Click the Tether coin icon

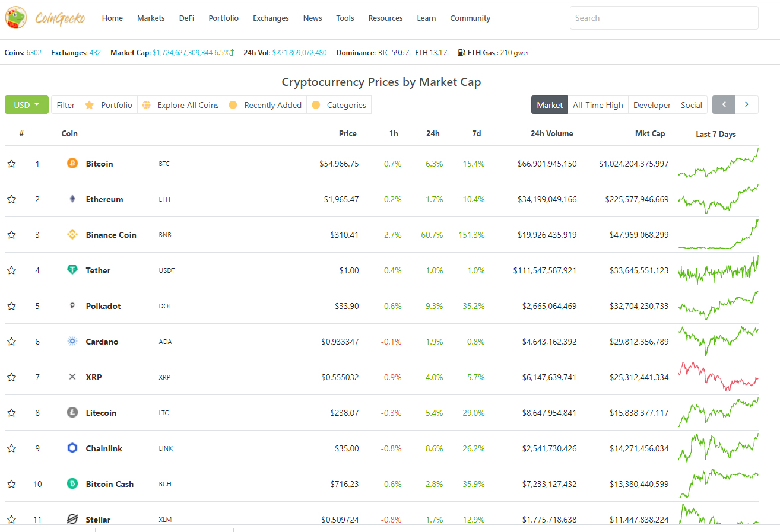(x=72, y=270)
